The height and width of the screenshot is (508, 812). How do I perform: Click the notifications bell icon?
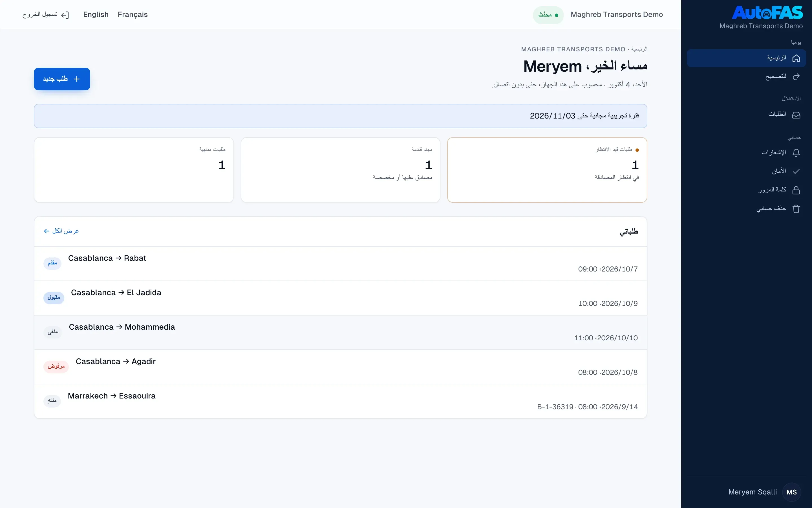[796, 153]
